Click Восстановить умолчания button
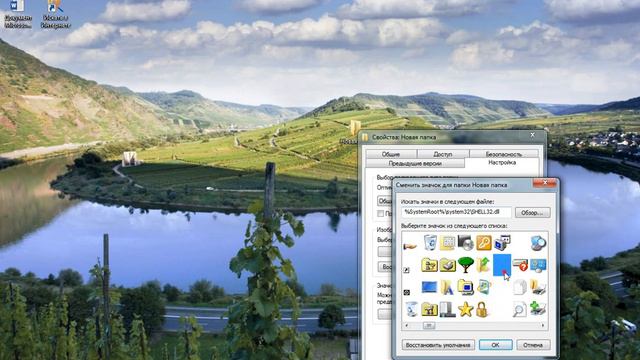This screenshot has height=360, width=640. [x=438, y=345]
